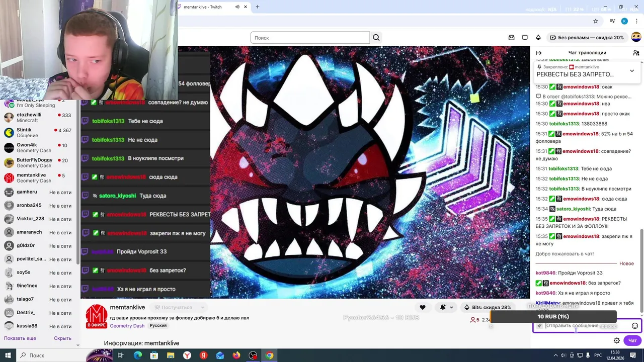Click Task View taskbar icon

tap(121, 355)
